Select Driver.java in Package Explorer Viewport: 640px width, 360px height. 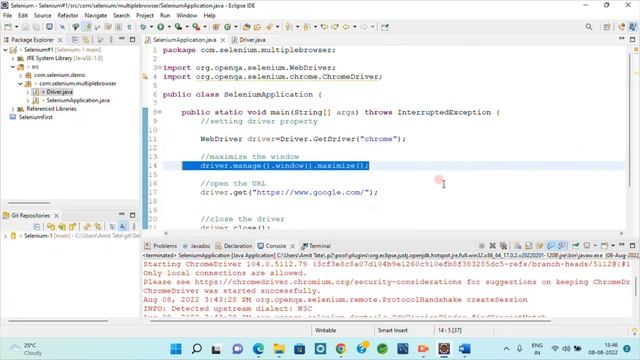click(59, 92)
